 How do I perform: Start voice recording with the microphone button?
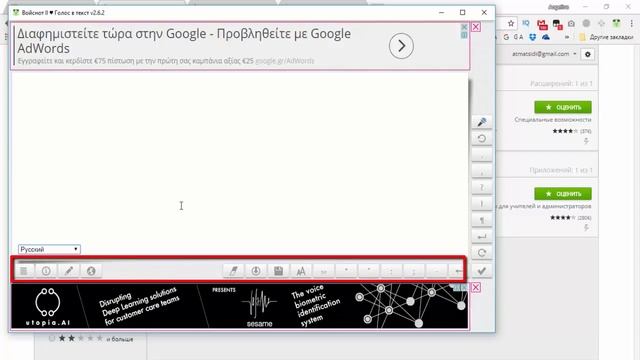point(482,122)
